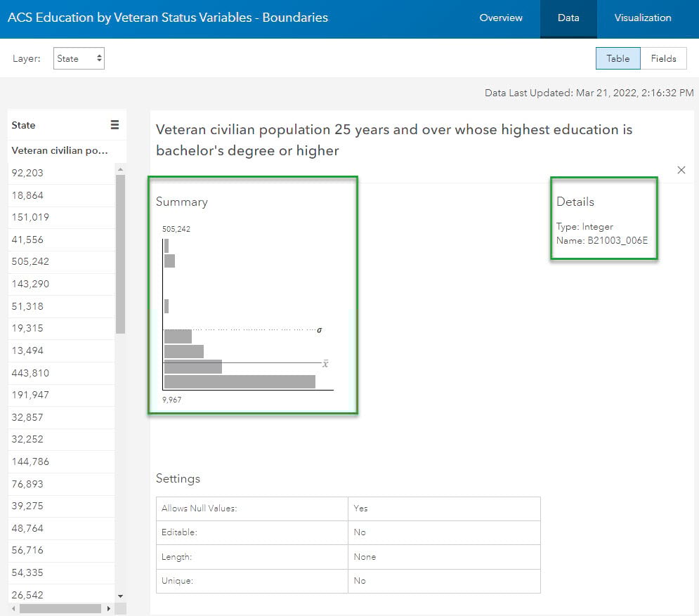
Task: Click the horizontal scroll left arrow
Action: tap(14, 608)
